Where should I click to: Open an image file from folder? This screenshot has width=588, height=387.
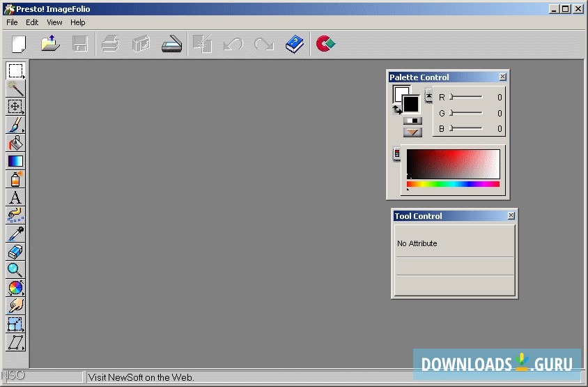50,44
